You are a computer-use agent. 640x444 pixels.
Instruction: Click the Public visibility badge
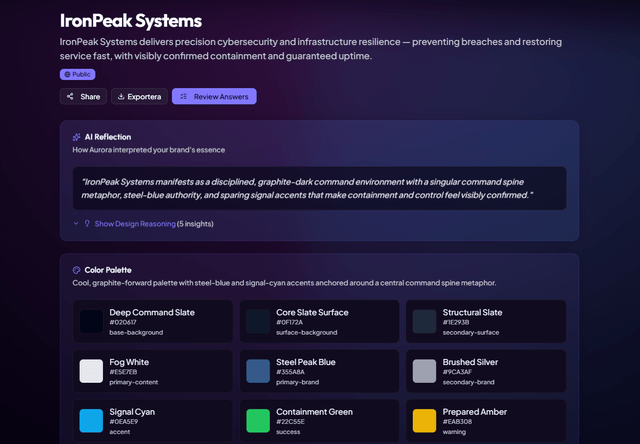[x=79, y=74]
